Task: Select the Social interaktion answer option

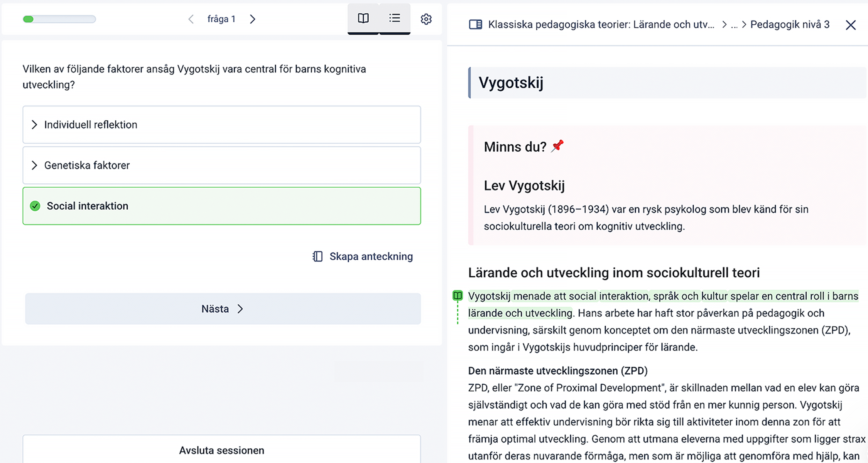Action: pyautogui.click(x=221, y=206)
